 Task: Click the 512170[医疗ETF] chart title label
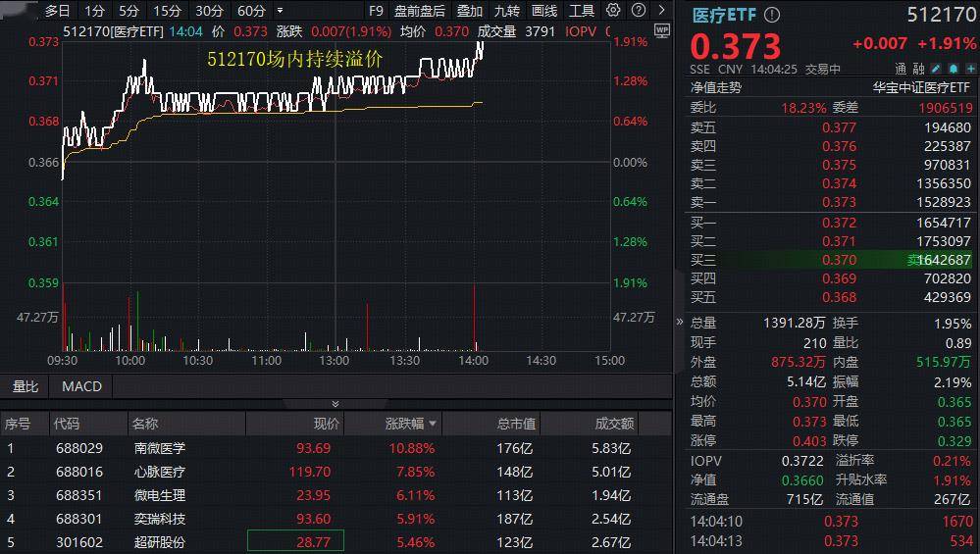(x=113, y=31)
